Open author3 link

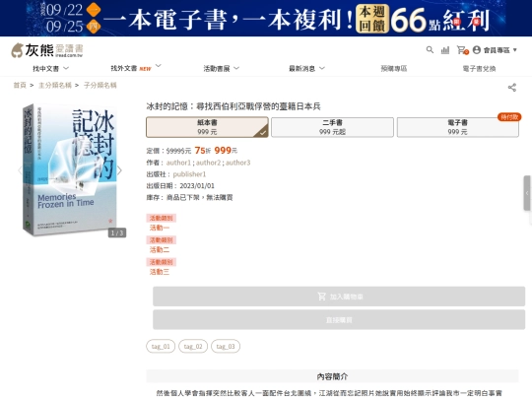237,163
